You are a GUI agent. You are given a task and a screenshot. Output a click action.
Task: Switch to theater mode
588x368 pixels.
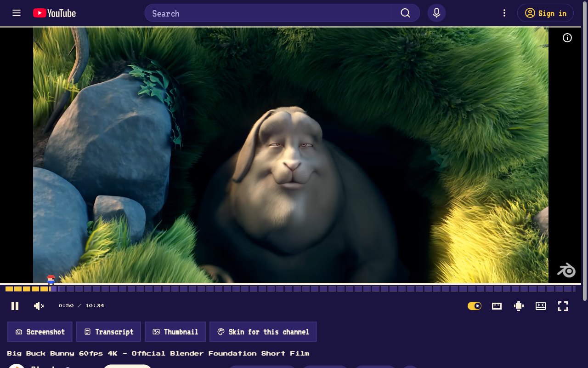pos(541,306)
